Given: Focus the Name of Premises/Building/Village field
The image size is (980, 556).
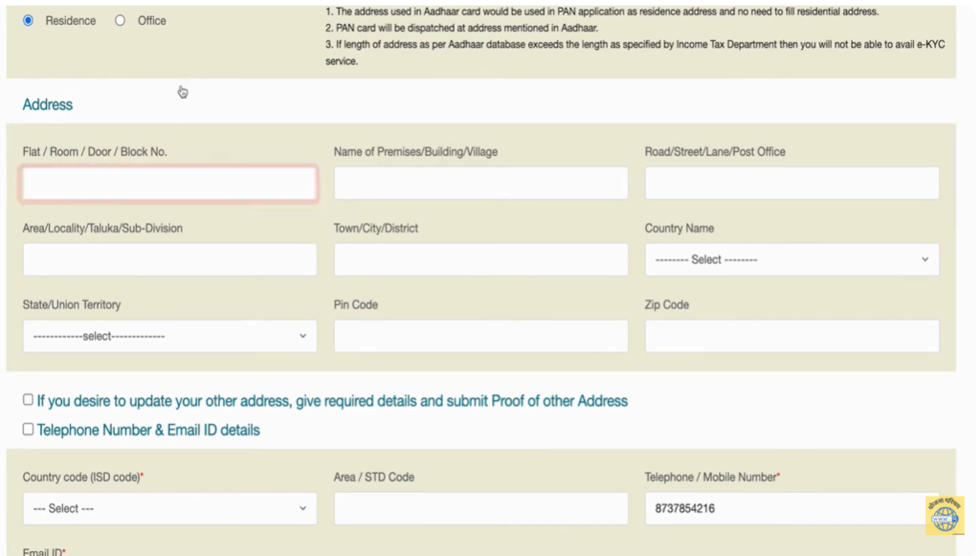Looking at the screenshot, I should pyautogui.click(x=480, y=183).
